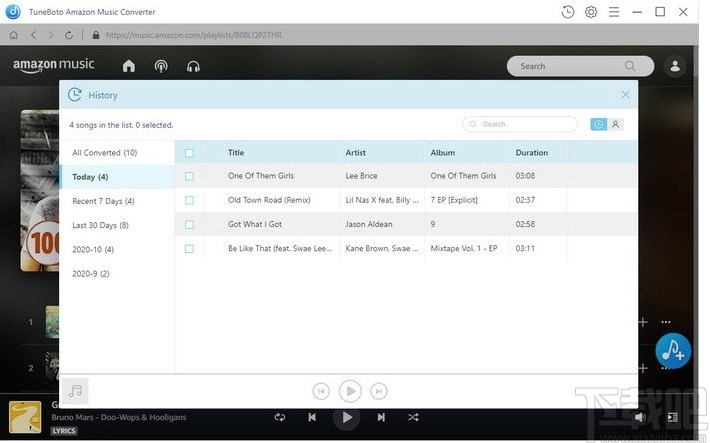This screenshot has width=710, height=443.
Task: Open the podcasts broadcast icon
Action: [161, 66]
